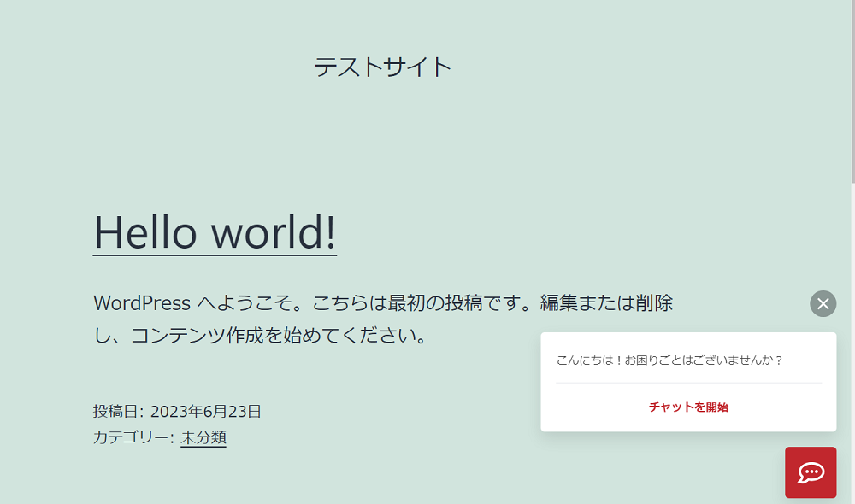Click the scrollbar track below the thumb

point(852,342)
